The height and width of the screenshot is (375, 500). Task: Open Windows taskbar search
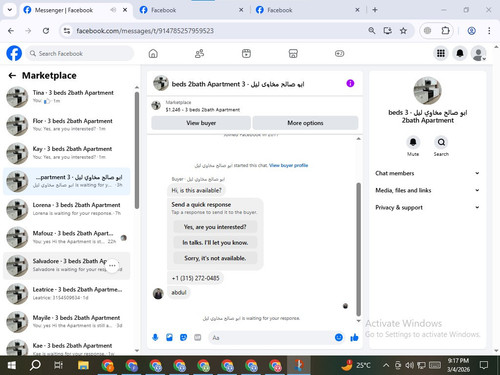pyautogui.click(x=35, y=365)
